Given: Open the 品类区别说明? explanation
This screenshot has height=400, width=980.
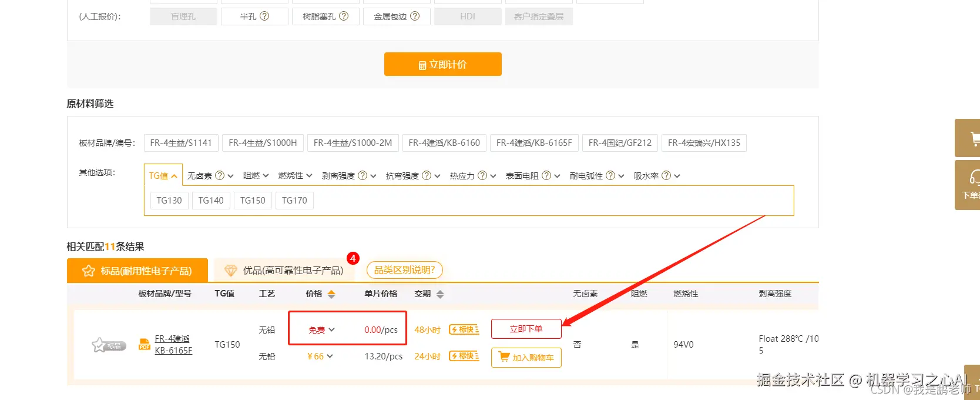Looking at the screenshot, I should point(405,270).
